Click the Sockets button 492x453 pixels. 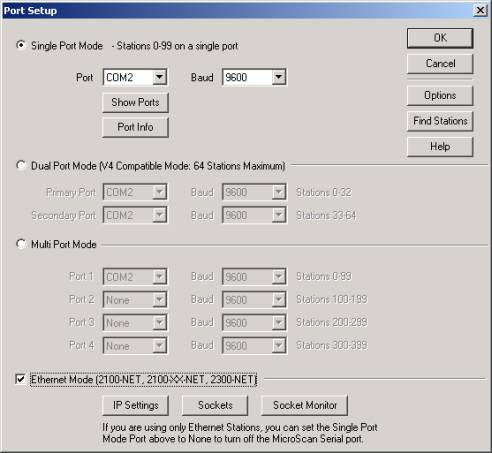(x=215, y=405)
